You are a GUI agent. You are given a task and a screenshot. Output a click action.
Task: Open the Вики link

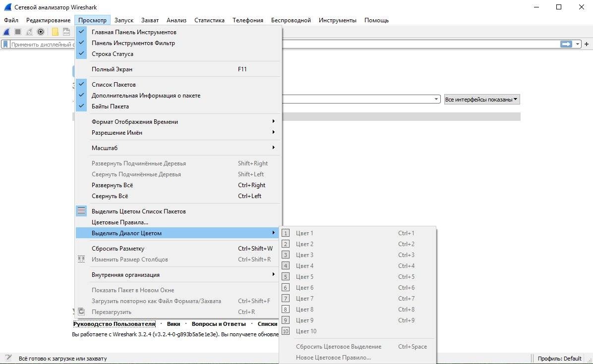click(174, 324)
